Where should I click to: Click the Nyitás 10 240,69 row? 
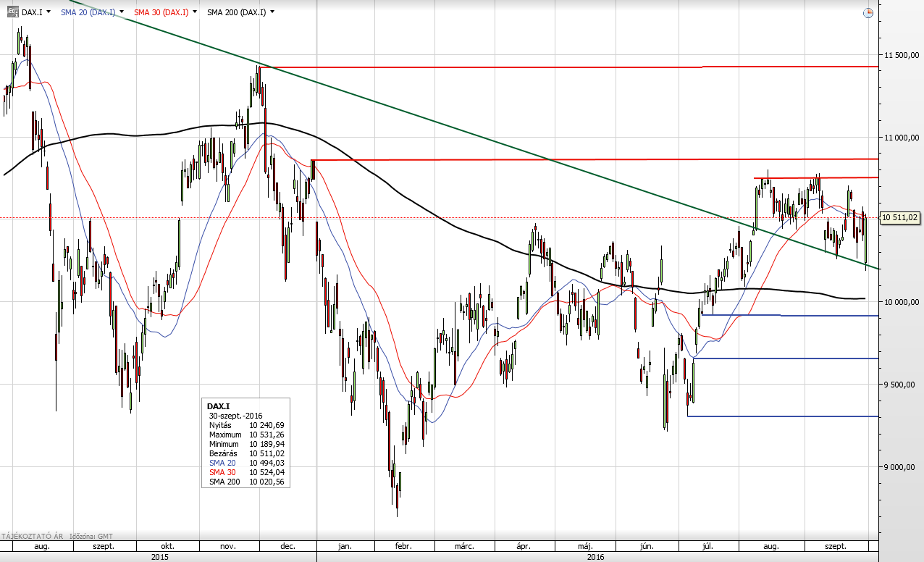tap(246, 425)
